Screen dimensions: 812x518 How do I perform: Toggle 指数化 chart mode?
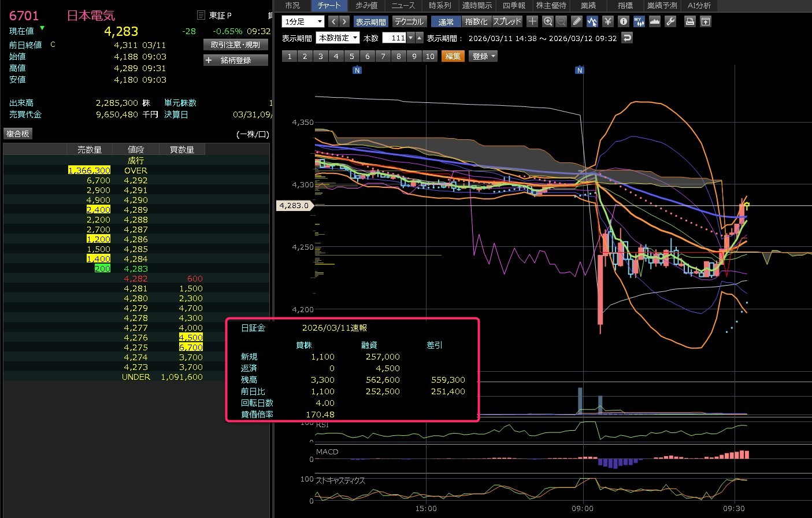tap(476, 21)
